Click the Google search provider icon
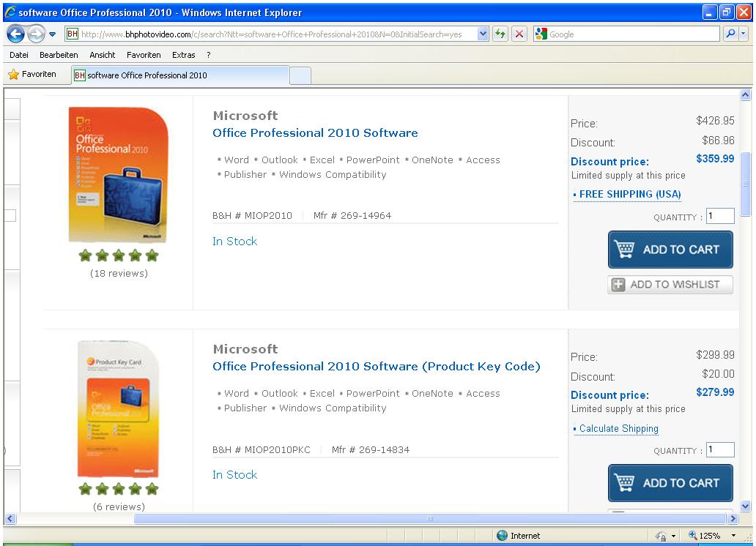756x546 pixels. tap(541, 34)
